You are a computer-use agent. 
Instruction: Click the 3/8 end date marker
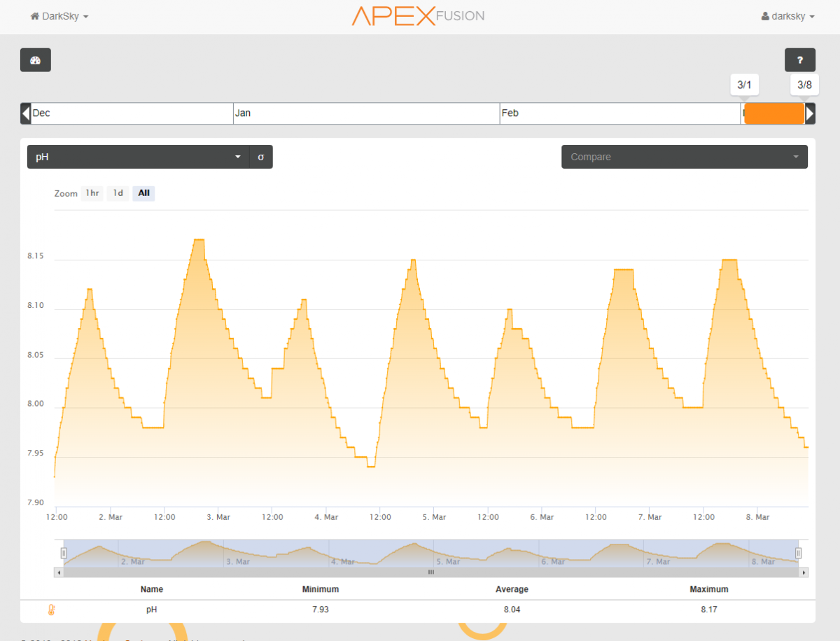[x=805, y=85]
